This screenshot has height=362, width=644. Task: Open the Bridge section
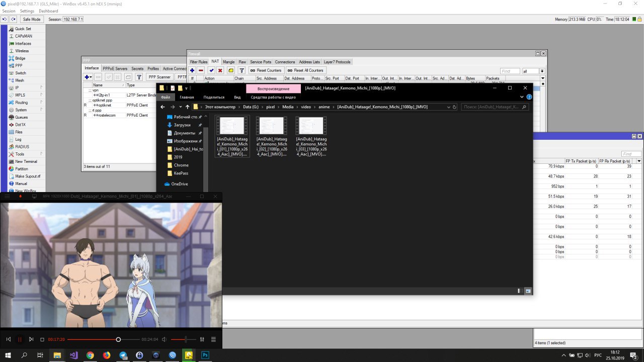pyautogui.click(x=20, y=58)
